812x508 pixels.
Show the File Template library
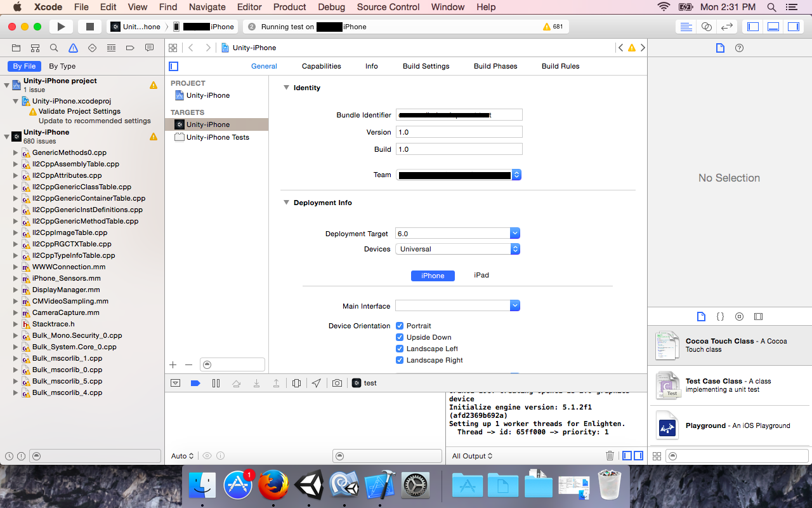pos(701,316)
